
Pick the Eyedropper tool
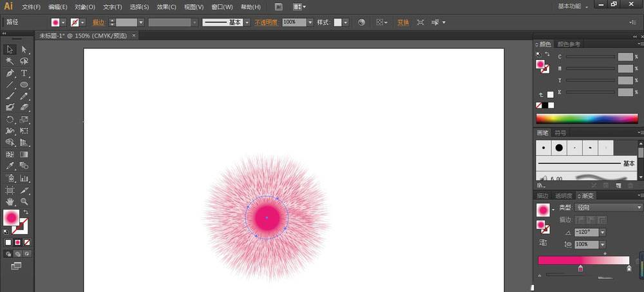point(10,166)
